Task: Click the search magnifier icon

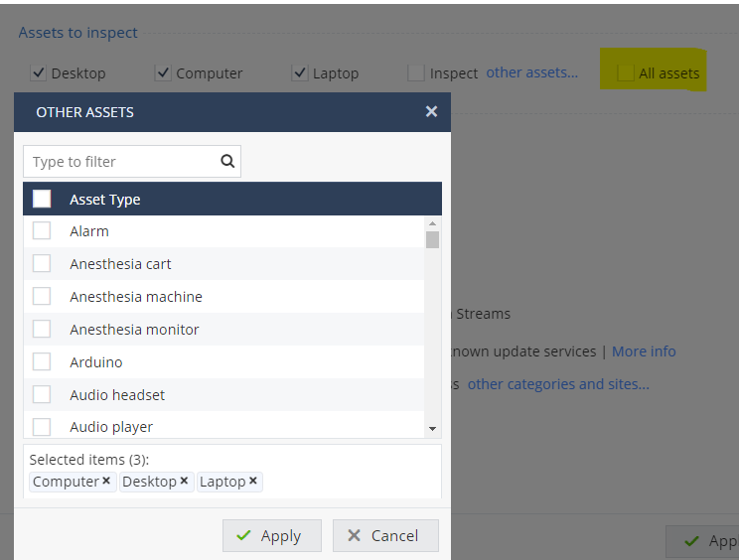Action: (x=227, y=161)
